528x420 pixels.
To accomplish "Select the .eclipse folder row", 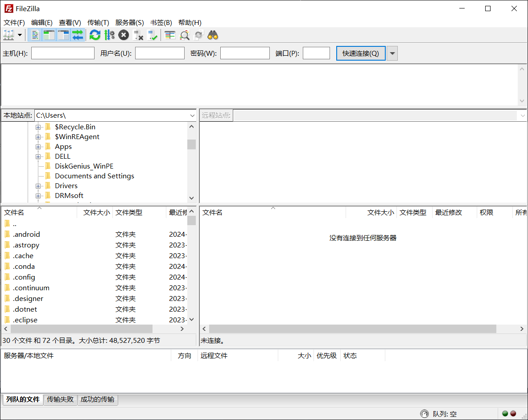I will click(95, 320).
